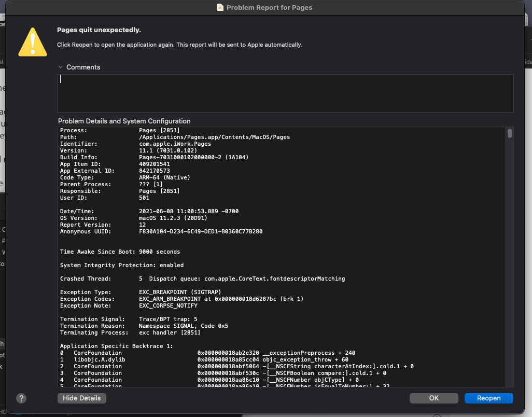Click the 'Problem Details and System Configuration' label
Image resolution: width=532 pixels, height=417 pixels.
pos(124,121)
